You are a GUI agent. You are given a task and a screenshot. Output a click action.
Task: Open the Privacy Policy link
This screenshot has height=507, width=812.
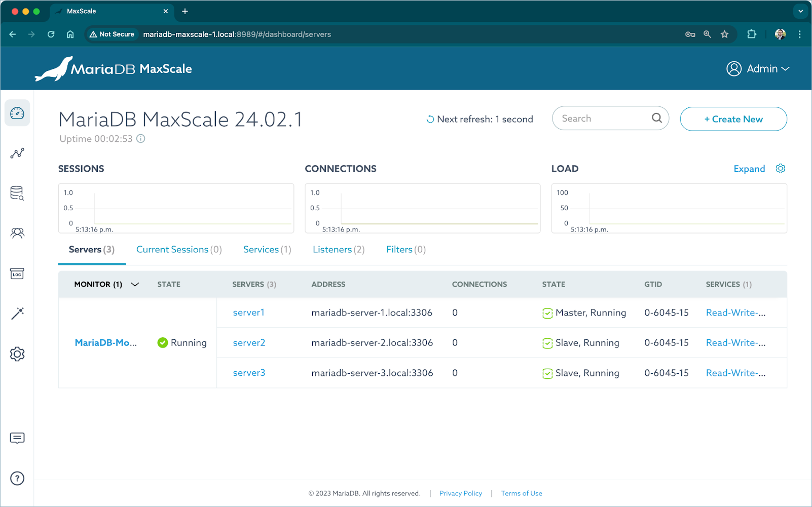[460, 493]
